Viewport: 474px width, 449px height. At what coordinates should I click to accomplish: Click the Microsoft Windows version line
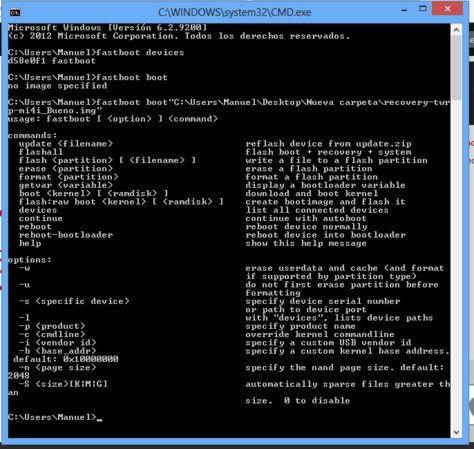(x=107, y=28)
